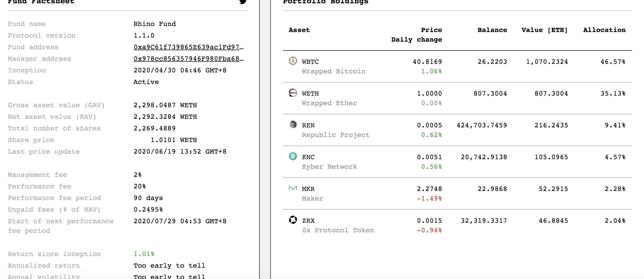Click the Allocation column header

coord(604,30)
